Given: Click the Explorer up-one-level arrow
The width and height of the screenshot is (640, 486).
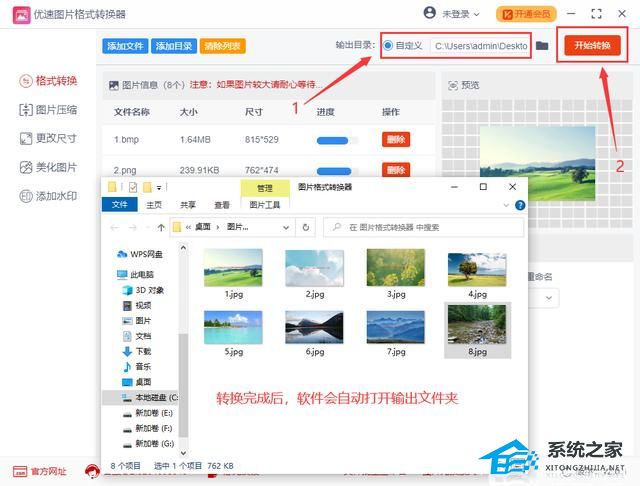Looking at the screenshot, I should pyautogui.click(x=161, y=227).
